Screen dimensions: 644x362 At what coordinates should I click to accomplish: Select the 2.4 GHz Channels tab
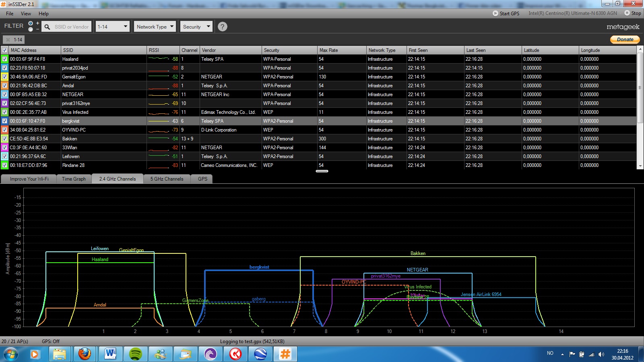pyautogui.click(x=118, y=179)
